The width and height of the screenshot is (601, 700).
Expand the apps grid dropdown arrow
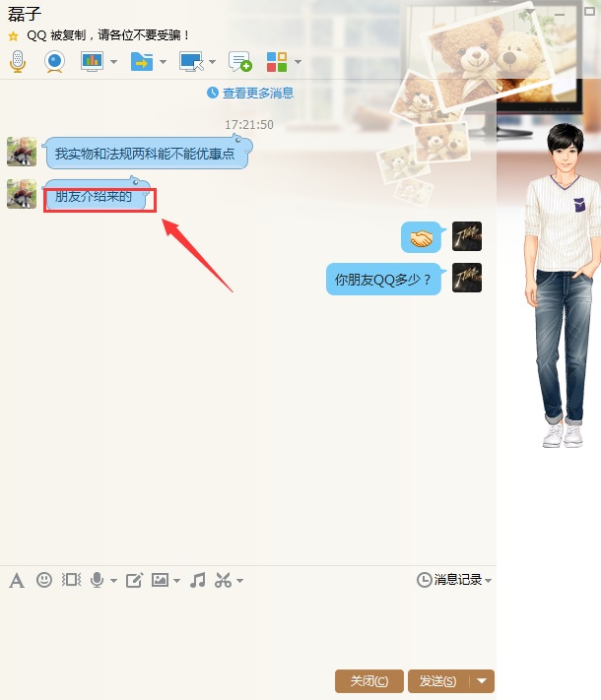click(298, 62)
